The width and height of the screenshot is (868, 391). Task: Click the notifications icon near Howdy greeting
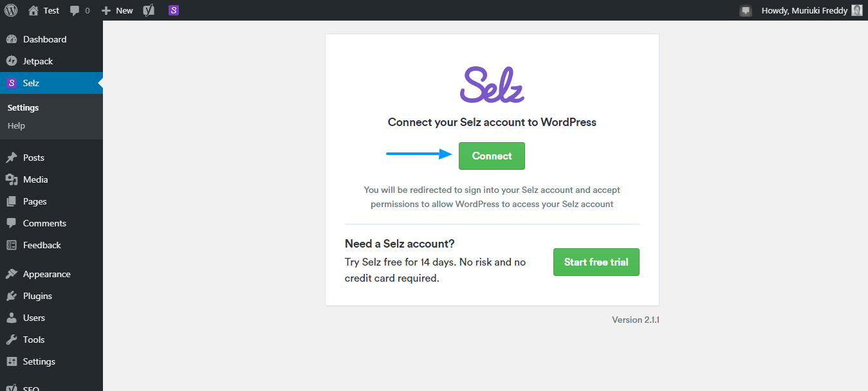pos(746,11)
